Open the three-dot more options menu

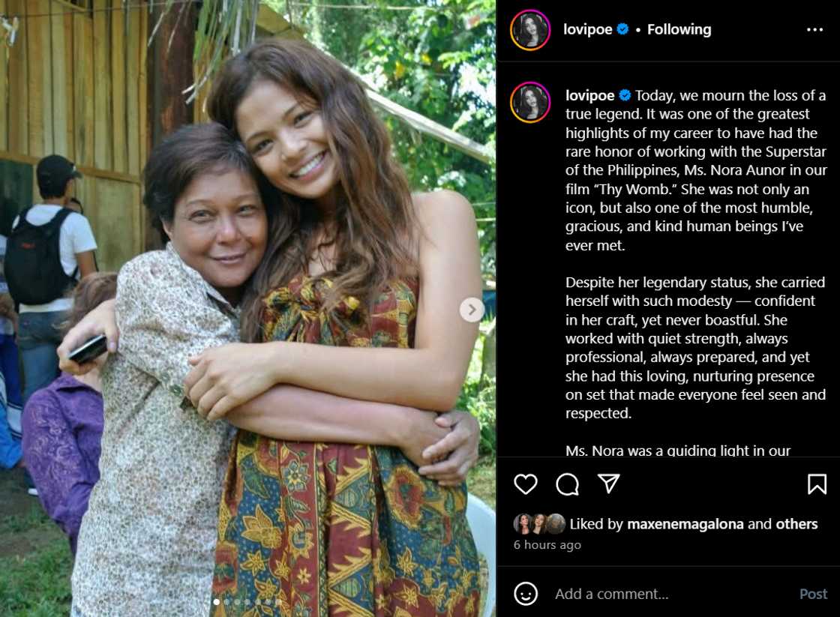tap(814, 30)
